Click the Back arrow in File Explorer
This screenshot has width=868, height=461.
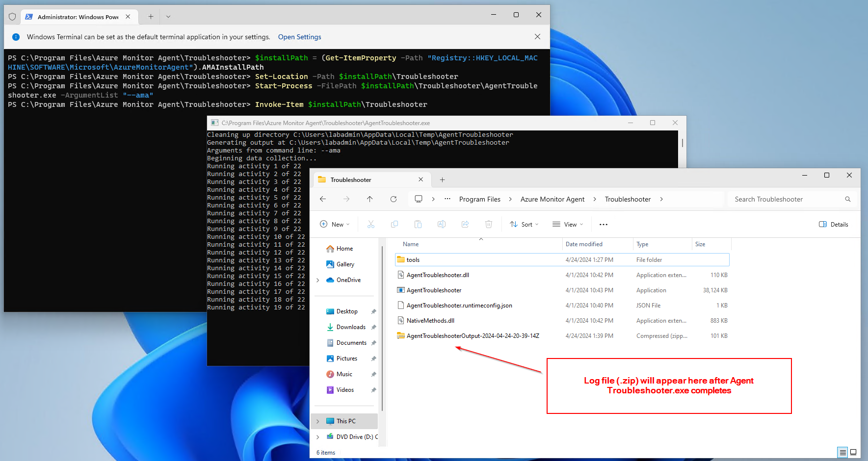point(323,199)
